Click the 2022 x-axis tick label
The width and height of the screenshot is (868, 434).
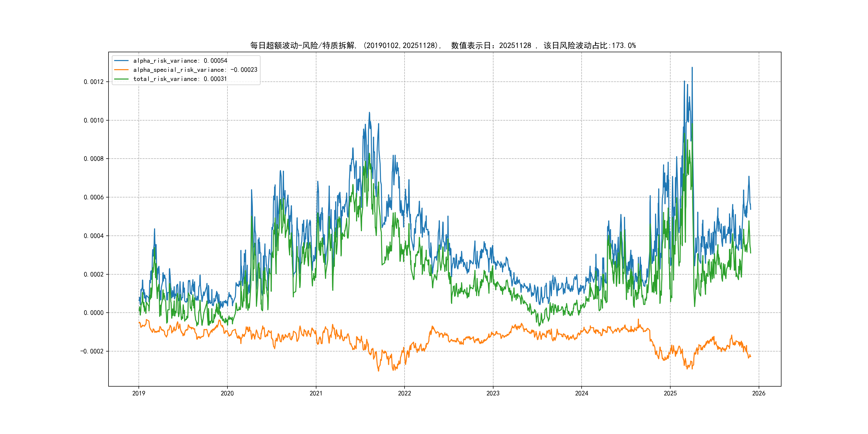coord(404,393)
